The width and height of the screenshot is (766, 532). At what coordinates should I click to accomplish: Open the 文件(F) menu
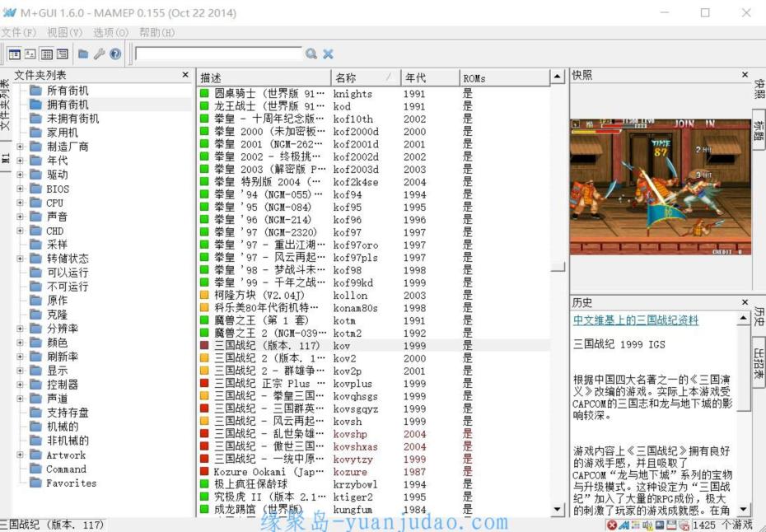[19, 32]
